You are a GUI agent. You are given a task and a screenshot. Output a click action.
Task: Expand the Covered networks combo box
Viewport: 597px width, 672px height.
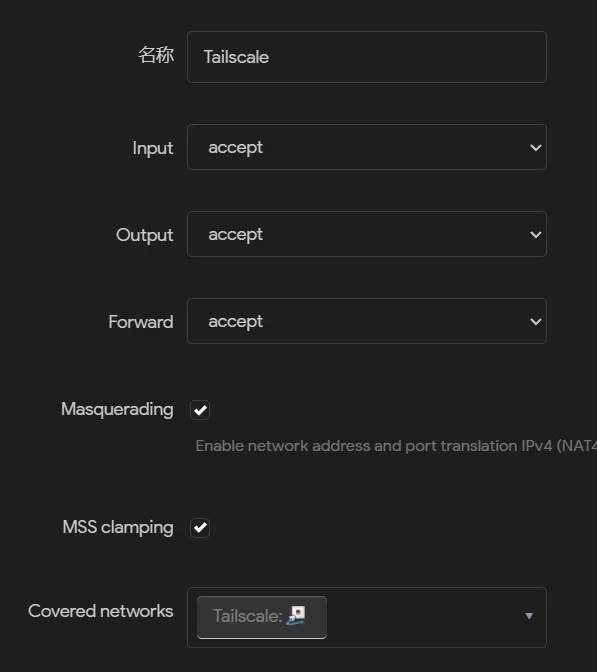pos(367,617)
